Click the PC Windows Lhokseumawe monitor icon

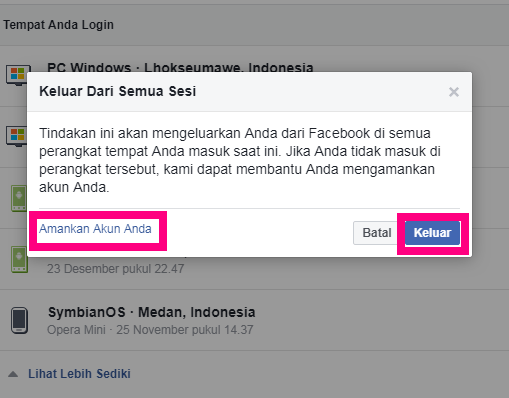[18, 75]
